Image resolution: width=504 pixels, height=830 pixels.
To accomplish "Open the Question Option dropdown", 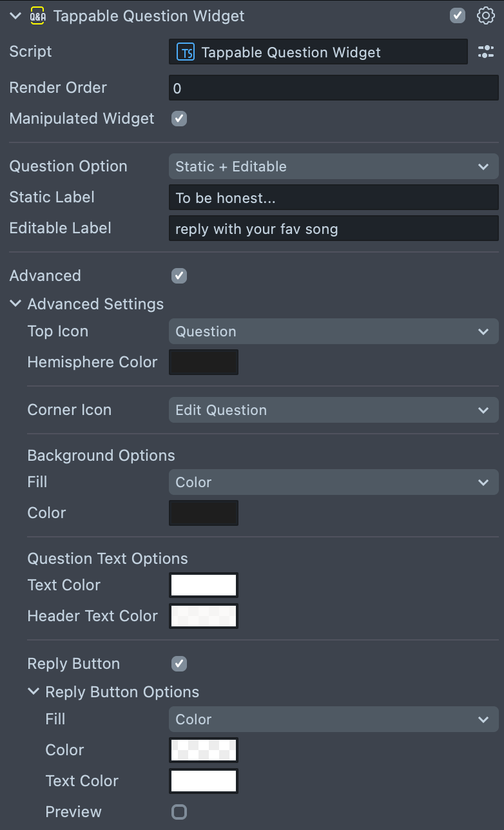I will (333, 166).
